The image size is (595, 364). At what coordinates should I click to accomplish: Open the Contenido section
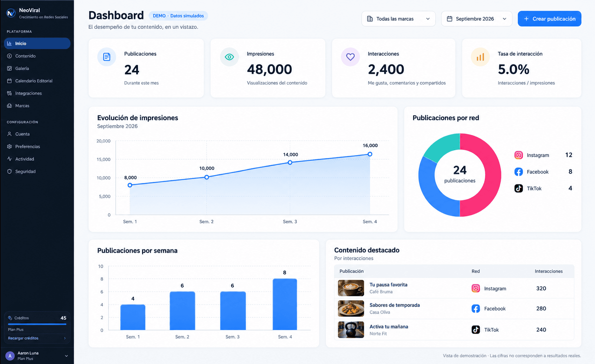click(37, 56)
